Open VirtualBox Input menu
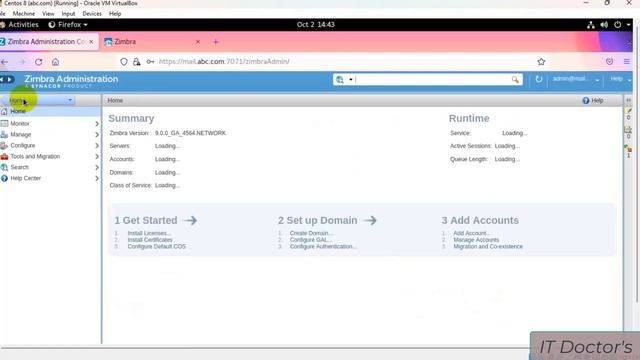 click(68, 13)
